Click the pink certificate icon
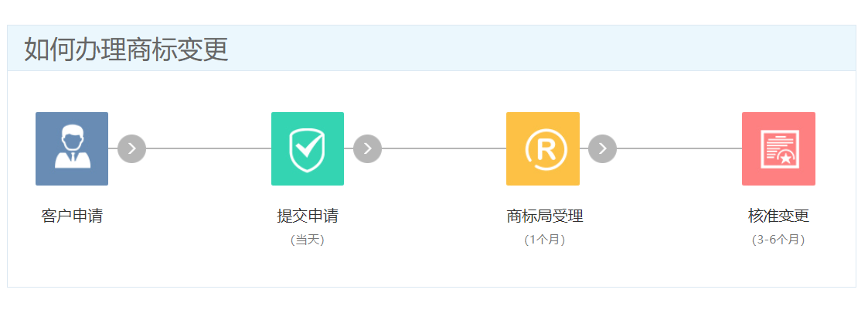 (x=778, y=148)
